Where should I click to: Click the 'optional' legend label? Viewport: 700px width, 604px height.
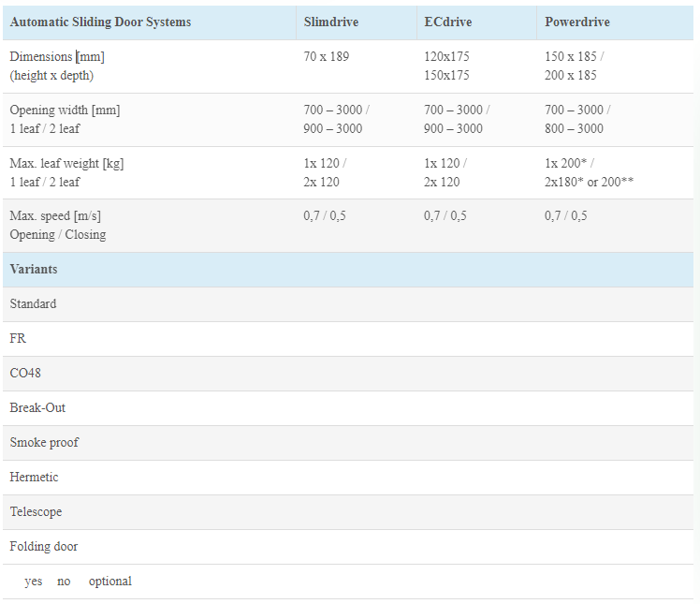(x=110, y=582)
